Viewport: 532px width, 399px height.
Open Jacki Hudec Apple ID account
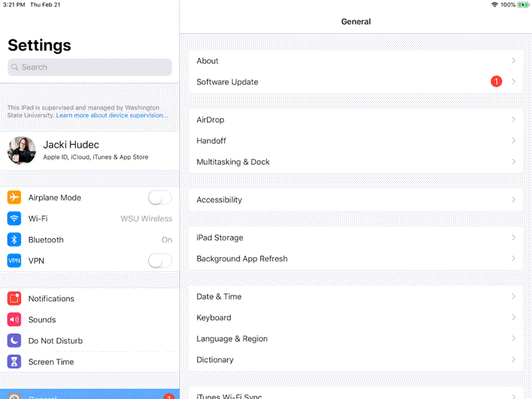pos(90,150)
